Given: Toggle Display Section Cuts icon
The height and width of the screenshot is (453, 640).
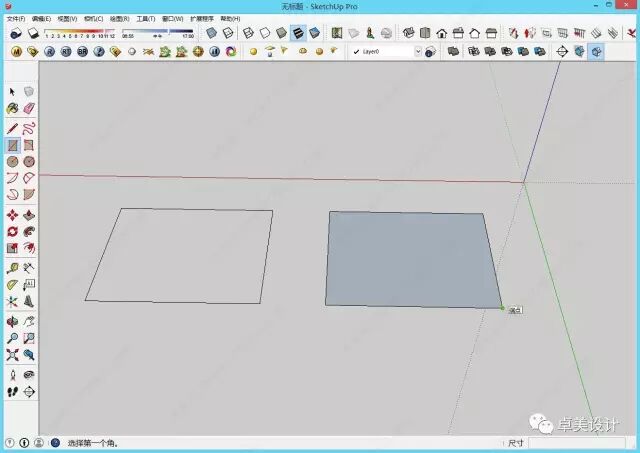Looking at the screenshot, I should (x=596, y=52).
